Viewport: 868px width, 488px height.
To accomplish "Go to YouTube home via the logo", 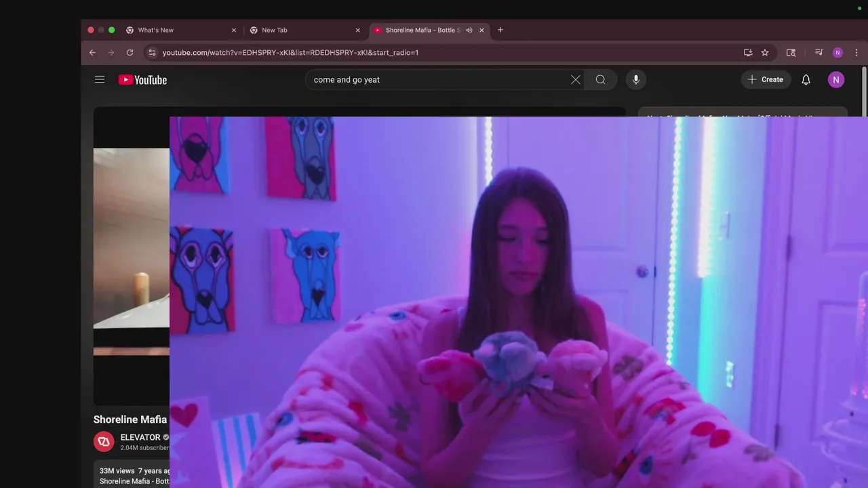I will [142, 79].
